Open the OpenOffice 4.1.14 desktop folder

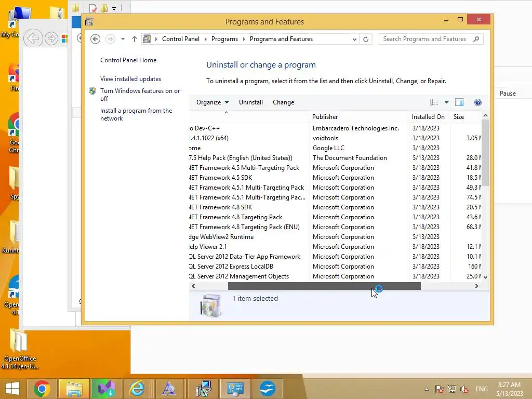19,350
